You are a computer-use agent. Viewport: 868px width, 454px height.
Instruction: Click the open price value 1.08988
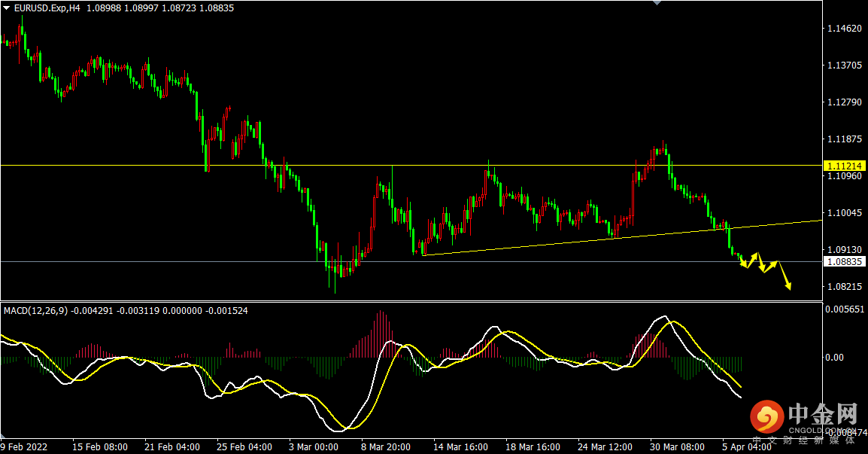pyautogui.click(x=104, y=8)
